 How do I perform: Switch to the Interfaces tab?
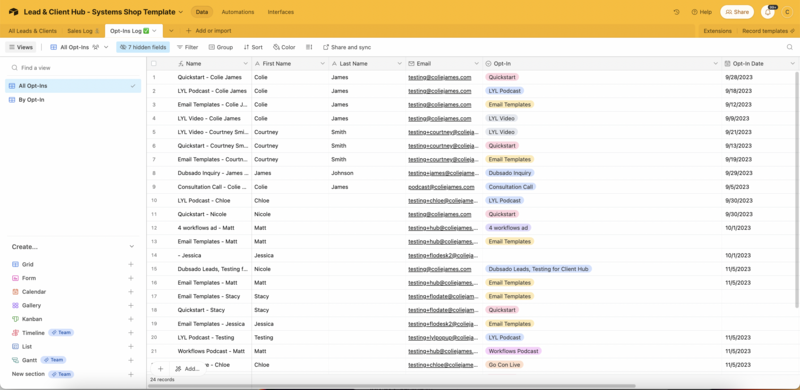click(281, 12)
